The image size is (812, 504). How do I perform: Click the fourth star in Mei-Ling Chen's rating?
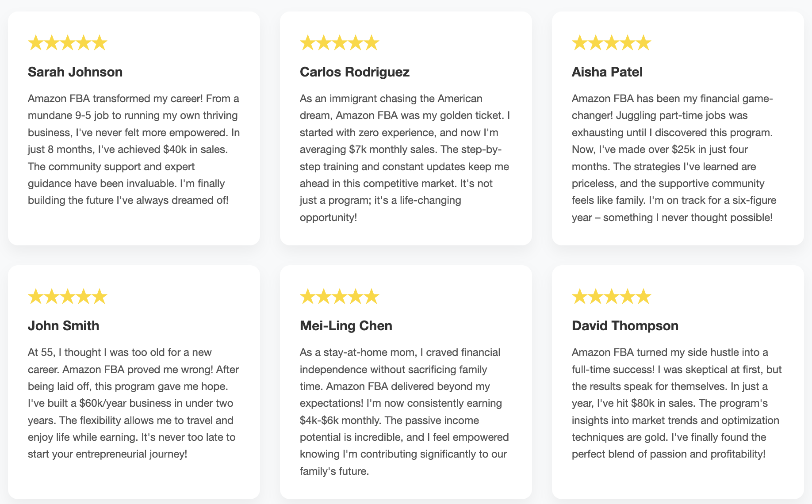[356, 297]
